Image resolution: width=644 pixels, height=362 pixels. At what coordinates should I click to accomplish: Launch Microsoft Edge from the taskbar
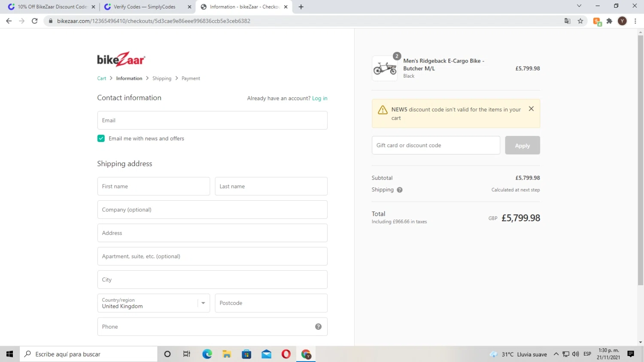pos(207,354)
